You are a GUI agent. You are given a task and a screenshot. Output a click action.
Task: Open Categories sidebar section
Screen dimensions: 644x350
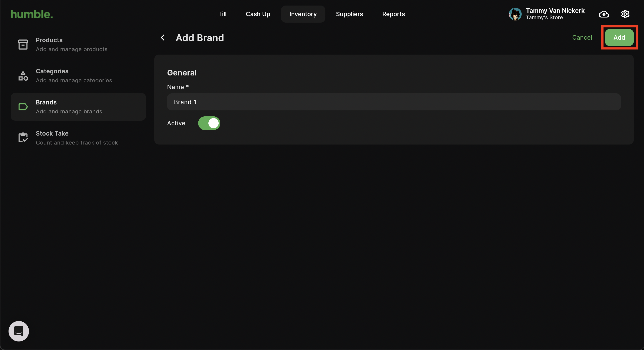78,76
